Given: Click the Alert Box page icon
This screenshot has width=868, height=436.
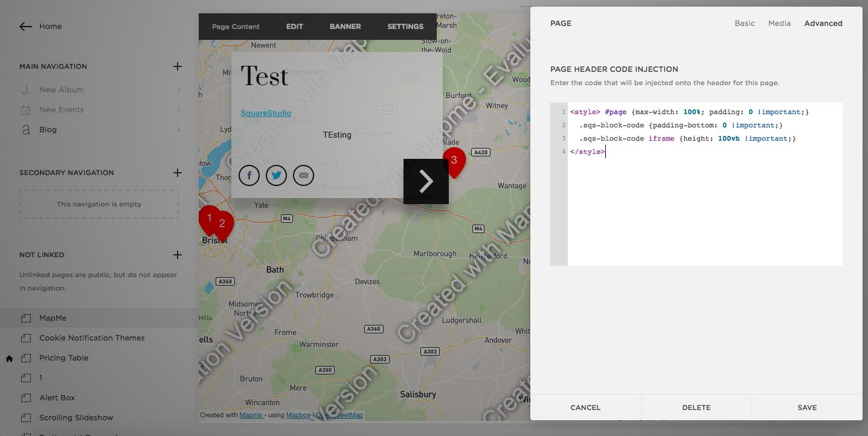Looking at the screenshot, I should coord(25,398).
